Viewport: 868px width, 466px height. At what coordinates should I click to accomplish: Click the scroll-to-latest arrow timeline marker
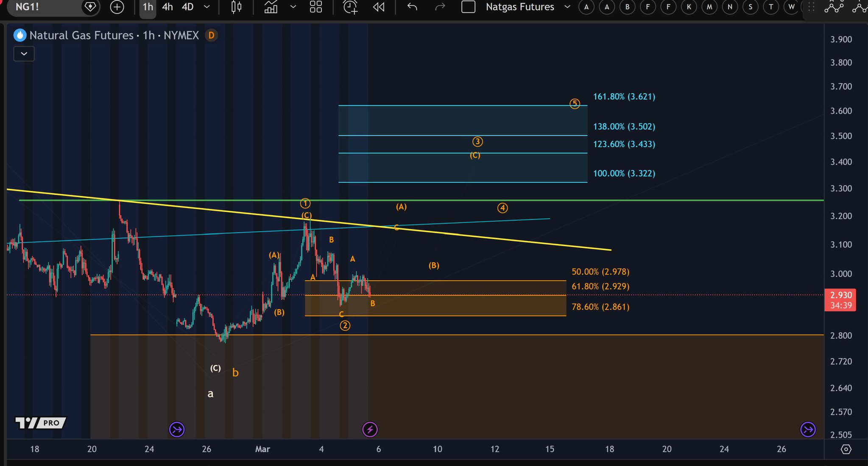808,430
